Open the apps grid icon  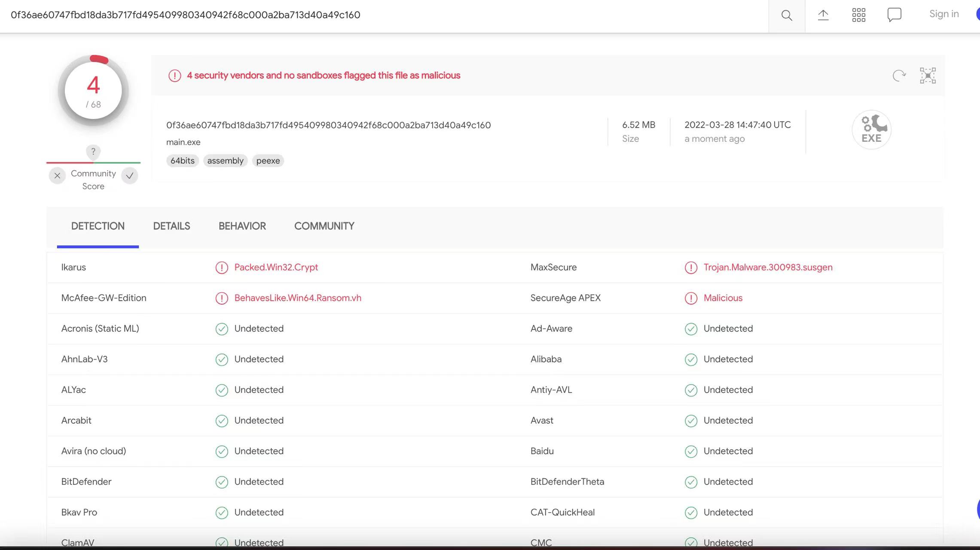[x=858, y=15]
